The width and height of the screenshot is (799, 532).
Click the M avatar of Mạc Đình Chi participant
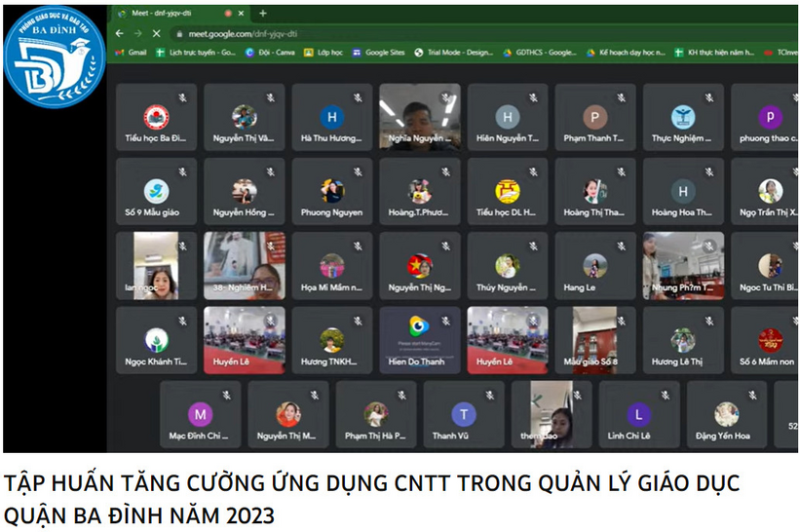click(x=200, y=414)
